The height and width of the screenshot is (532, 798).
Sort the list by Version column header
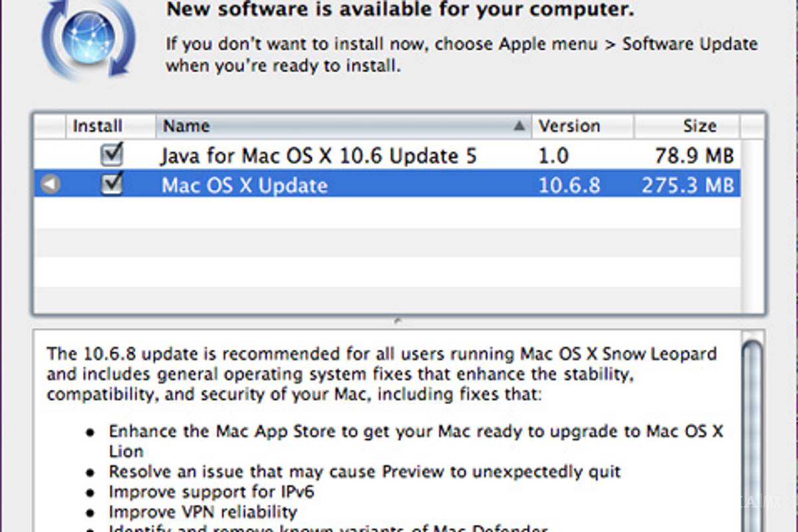(x=569, y=126)
